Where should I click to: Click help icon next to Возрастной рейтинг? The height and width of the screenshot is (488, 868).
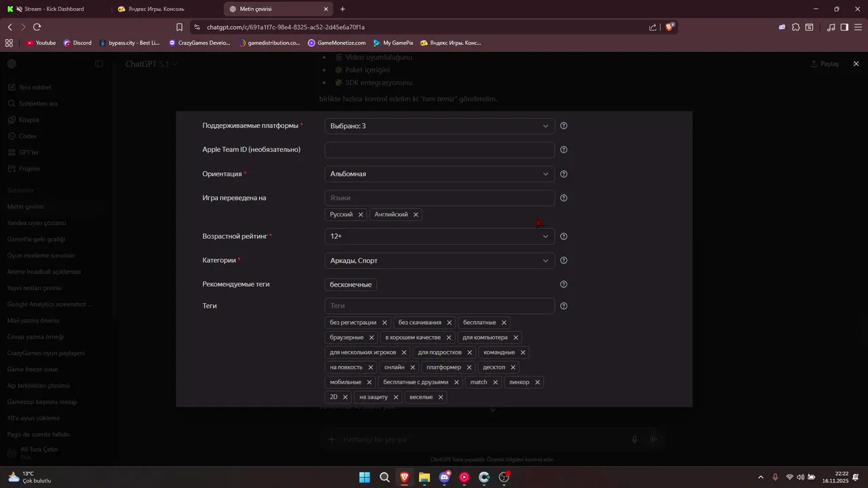[564, 237]
